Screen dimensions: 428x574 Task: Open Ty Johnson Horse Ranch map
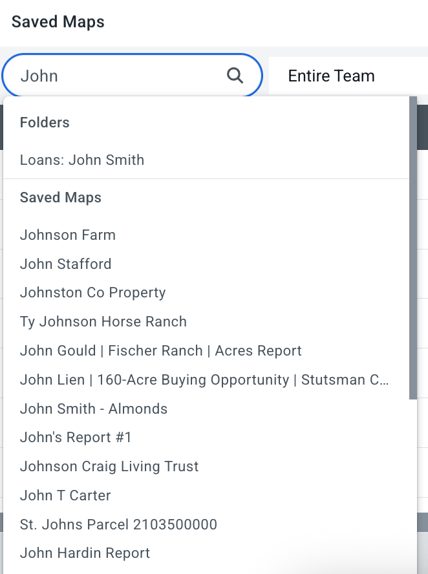206,322
